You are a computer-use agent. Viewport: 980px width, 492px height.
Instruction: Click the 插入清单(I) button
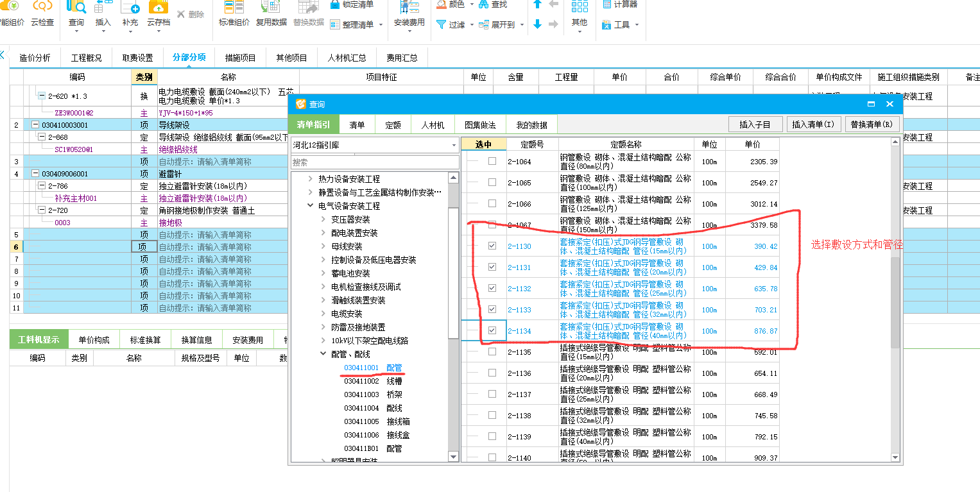814,124
